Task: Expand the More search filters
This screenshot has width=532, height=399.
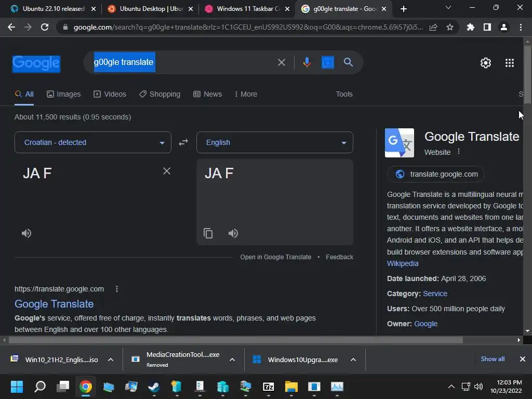Action: click(x=246, y=94)
